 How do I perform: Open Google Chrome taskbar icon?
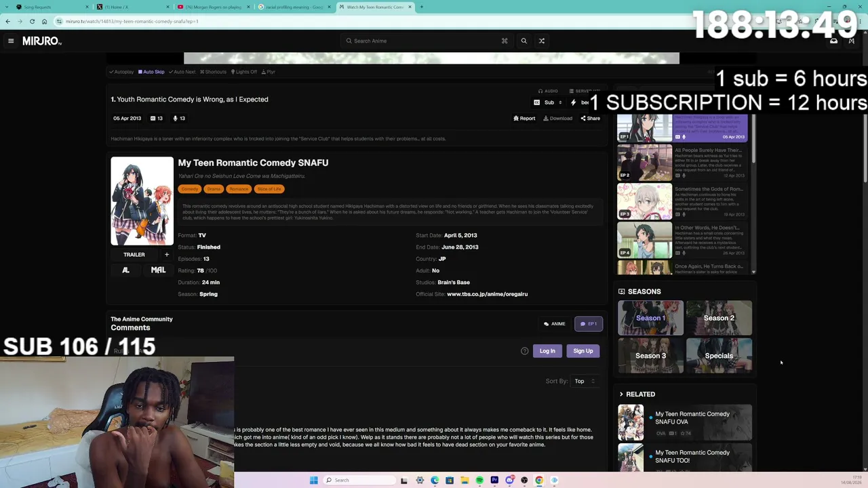click(x=539, y=480)
